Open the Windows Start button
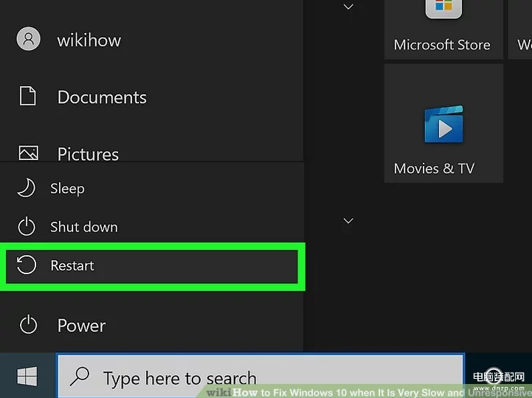Image resolution: width=532 pixels, height=398 pixels. 27,376
